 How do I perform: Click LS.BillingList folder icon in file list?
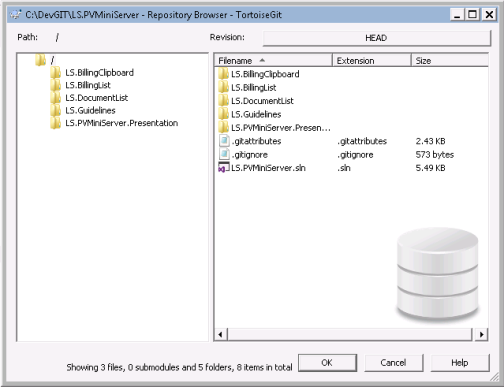point(224,87)
